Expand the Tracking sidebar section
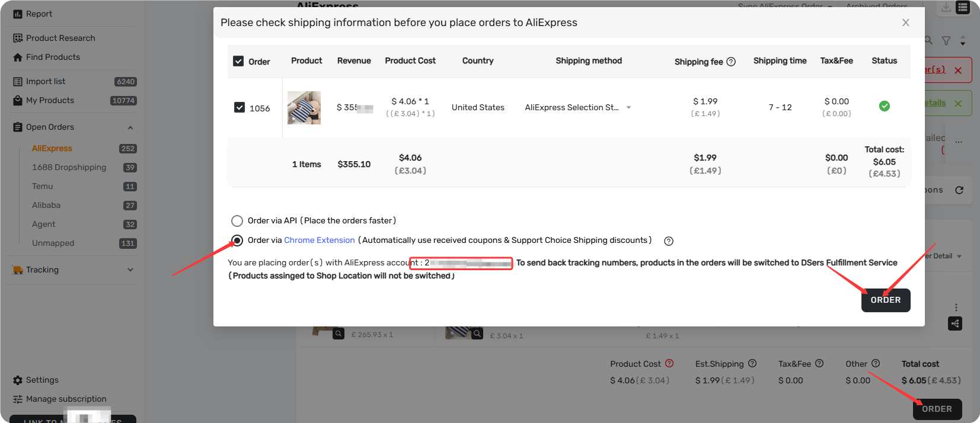This screenshot has width=980, height=423. [130, 270]
